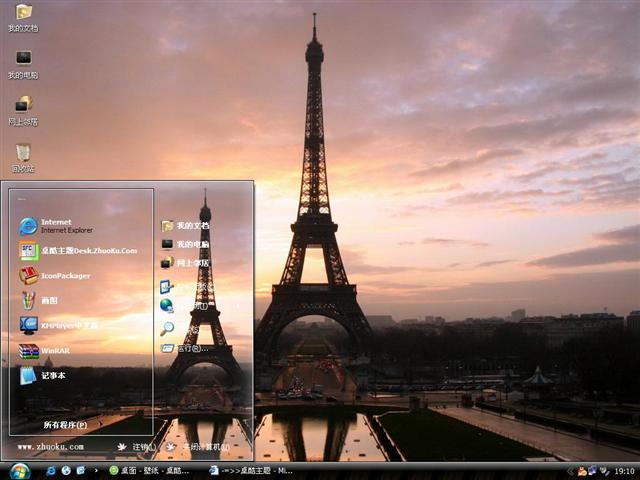
Task: Click 关闭计算机 (Shut Down) button
Action: tap(200, 447)
